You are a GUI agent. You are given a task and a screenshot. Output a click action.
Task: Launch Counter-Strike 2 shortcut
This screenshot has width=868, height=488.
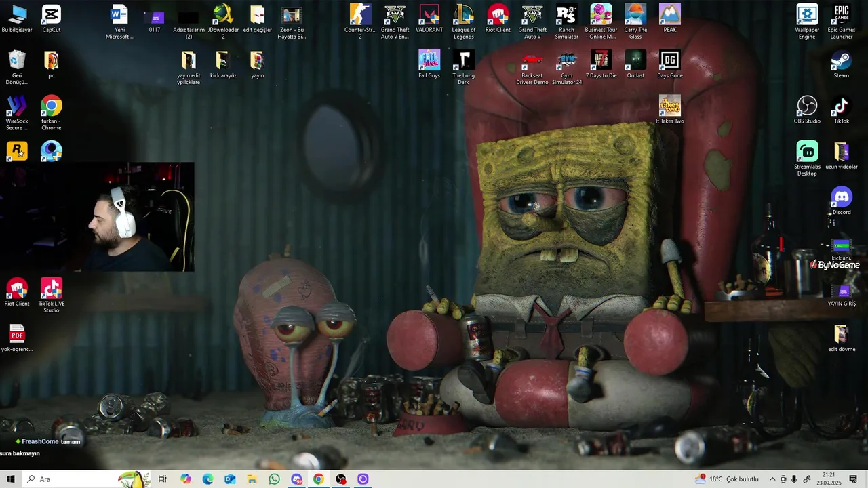(x=360, y=22)
